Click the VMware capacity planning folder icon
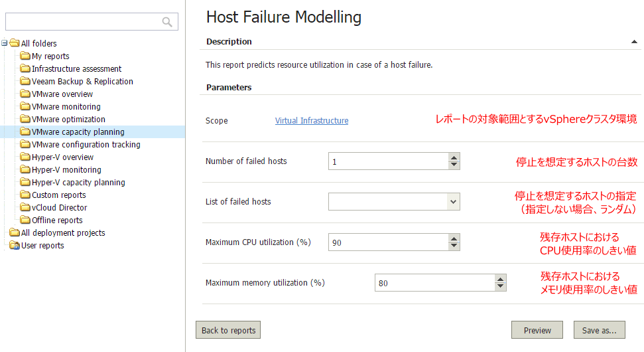This screenshot has height=352, width=644. (x=25, y=132)
